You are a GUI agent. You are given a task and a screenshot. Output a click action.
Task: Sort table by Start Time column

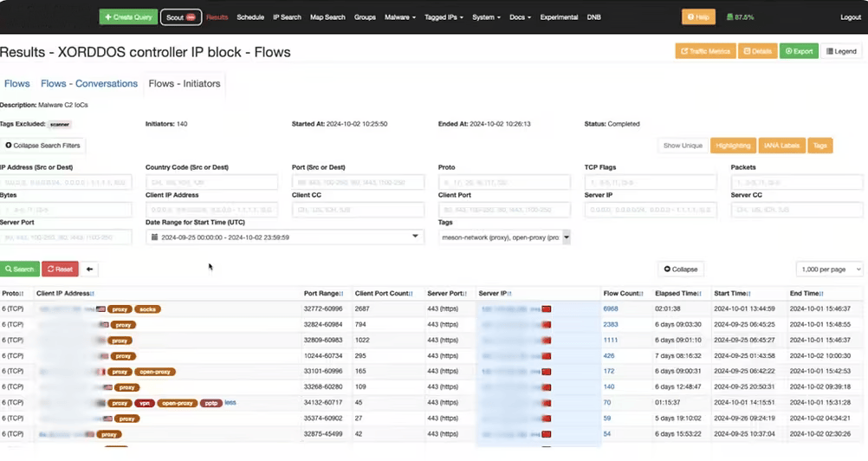click(733, 294)
